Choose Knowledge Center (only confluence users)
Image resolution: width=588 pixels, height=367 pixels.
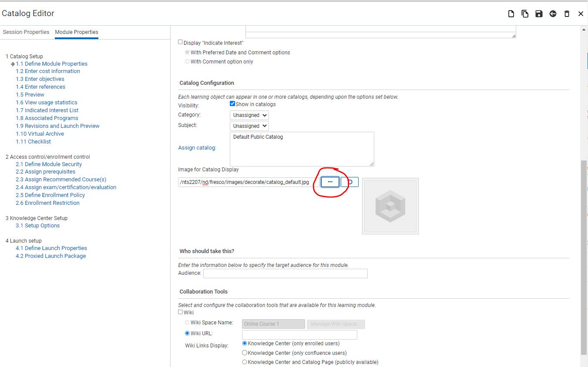[245, 353]
